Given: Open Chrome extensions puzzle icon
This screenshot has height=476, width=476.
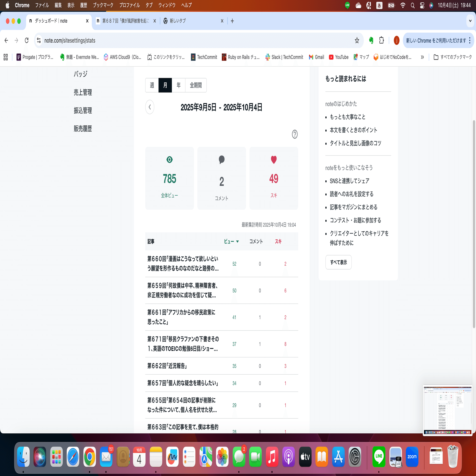Looking at the screenshot, I should [x=381, y=40].
